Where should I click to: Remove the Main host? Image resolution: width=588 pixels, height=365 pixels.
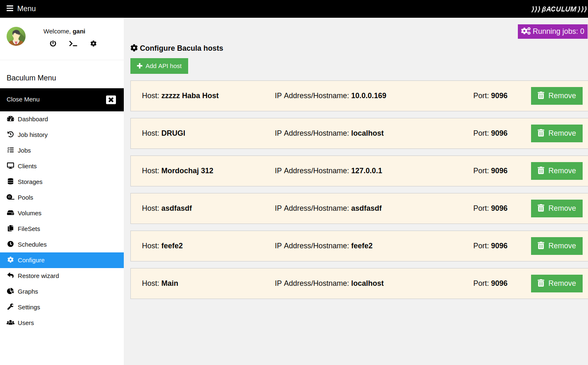tap(557, 283)
